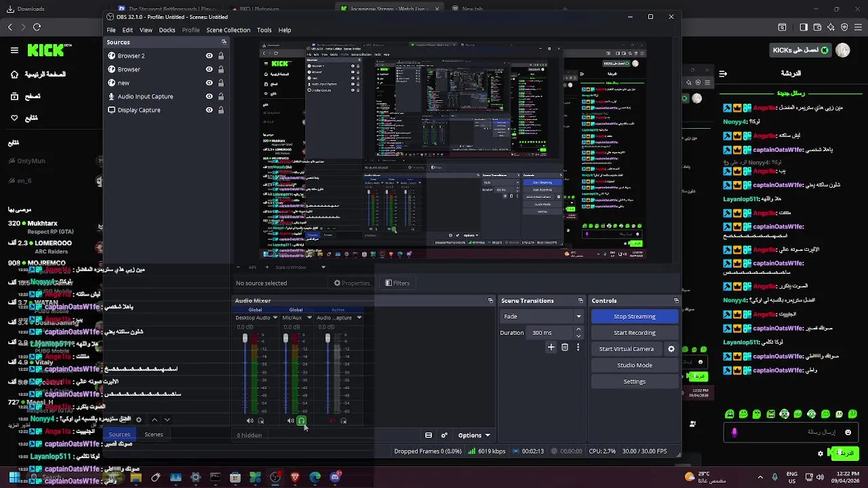
Task: Open OBS Studio from the taskbar
Action: [275, 477]
